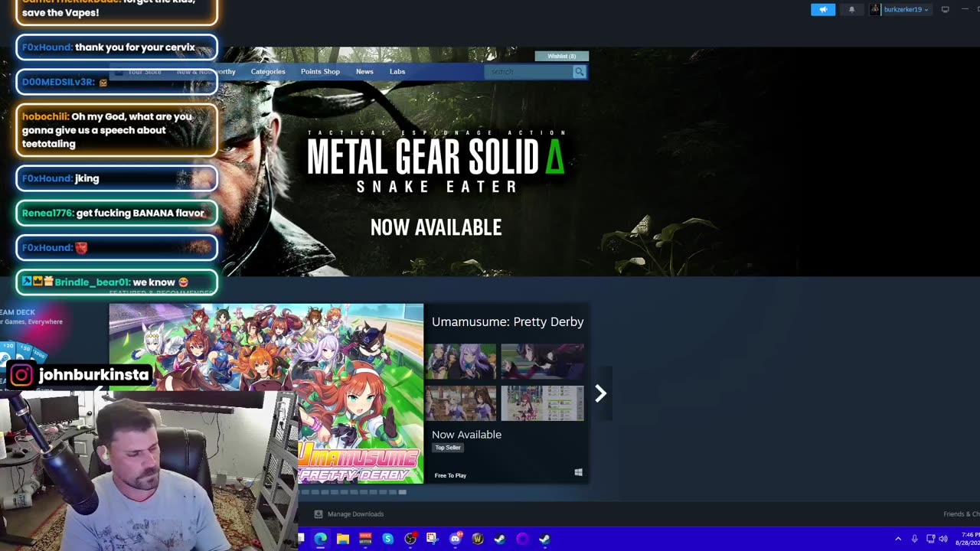Image resolution: width=980 pixels, height=551 pixels.
Task: Click the announcements megaphone button
Action: [x=823, y=10]
